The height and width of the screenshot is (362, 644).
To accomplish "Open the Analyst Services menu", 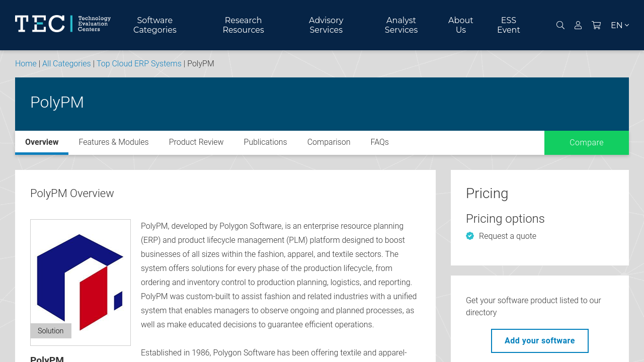I will tap(401, 25).
